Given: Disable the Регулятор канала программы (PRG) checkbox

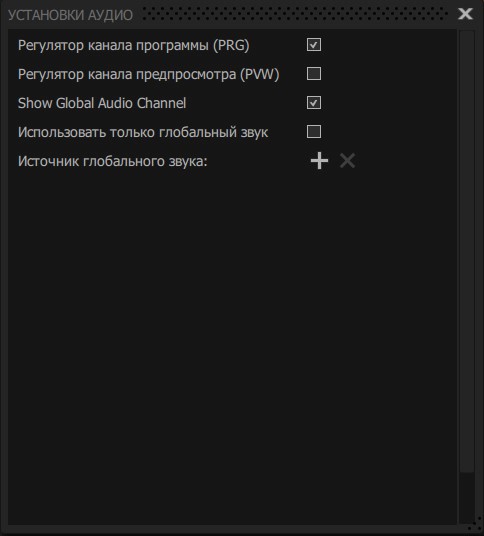Looking at the screenshot, I should [x=314, y=45].
